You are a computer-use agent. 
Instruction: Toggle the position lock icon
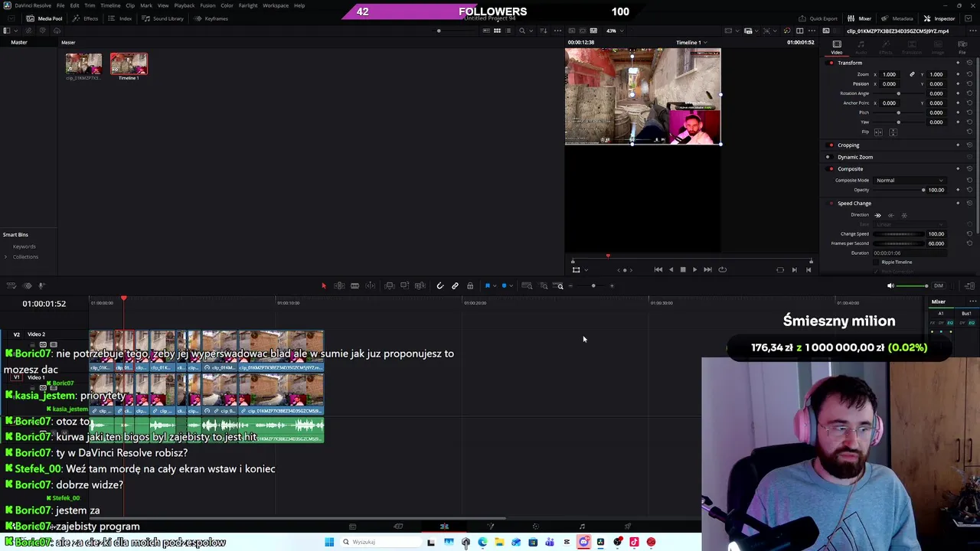click(470, 285)
